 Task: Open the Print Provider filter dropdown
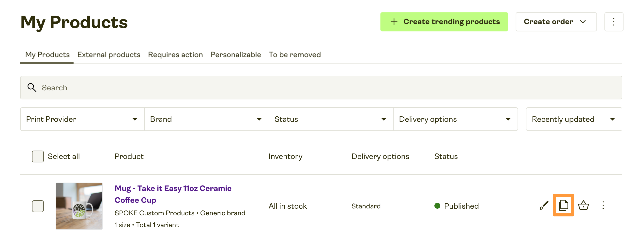tap(82, 119)
